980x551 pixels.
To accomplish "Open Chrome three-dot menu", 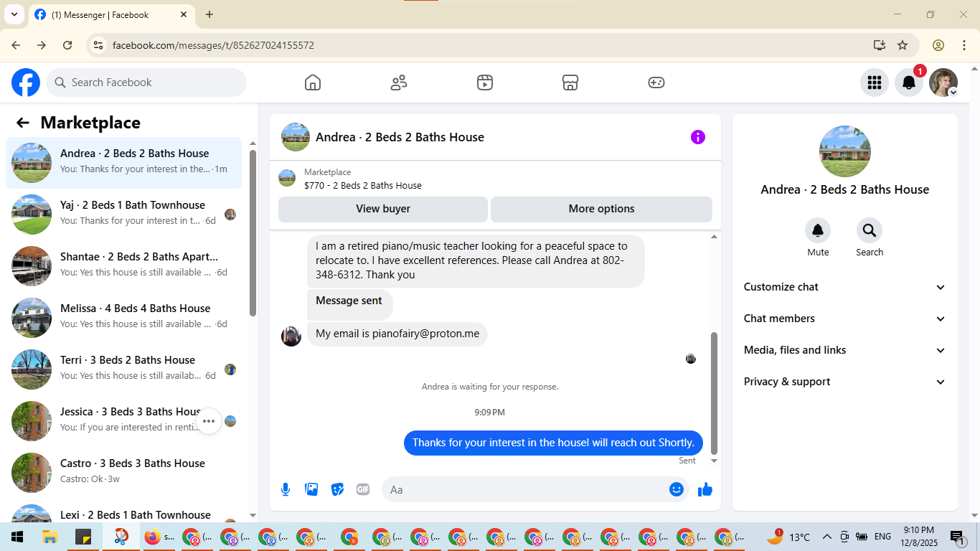I will 964,45.
